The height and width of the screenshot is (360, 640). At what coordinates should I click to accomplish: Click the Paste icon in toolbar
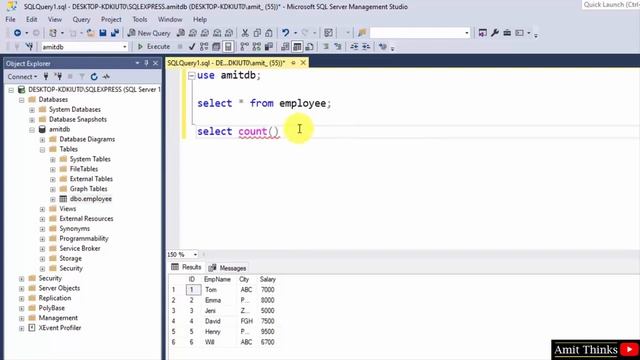(269, 33)
